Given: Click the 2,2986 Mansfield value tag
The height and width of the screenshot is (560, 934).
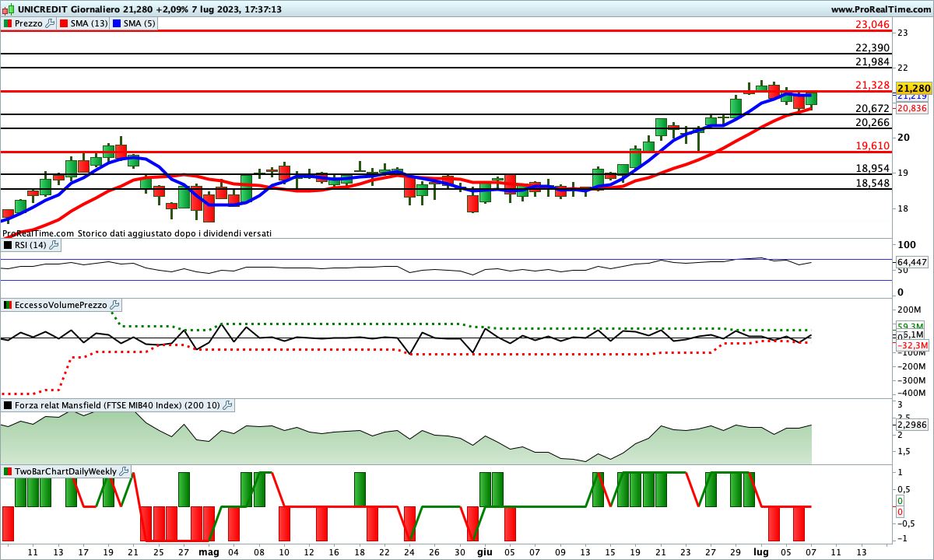Looking at the screenshot, I should pos(912,425).
